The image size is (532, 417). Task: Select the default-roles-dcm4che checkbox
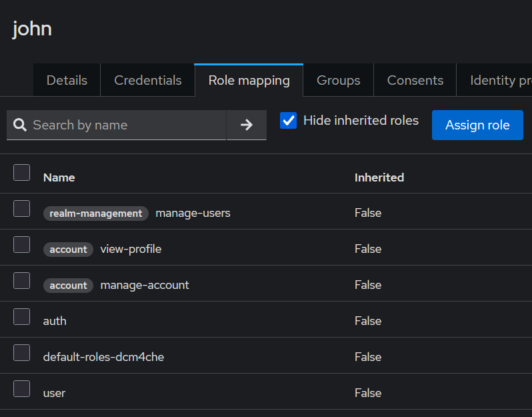coord(22,353)
